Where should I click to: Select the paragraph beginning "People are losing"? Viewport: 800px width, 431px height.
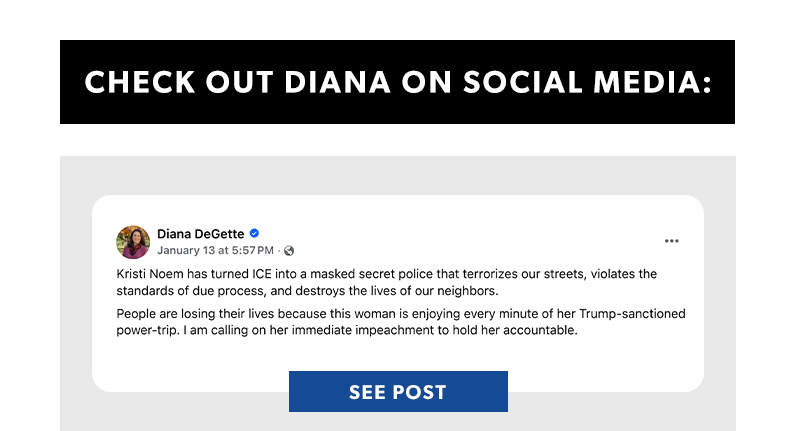pos(400,322)
